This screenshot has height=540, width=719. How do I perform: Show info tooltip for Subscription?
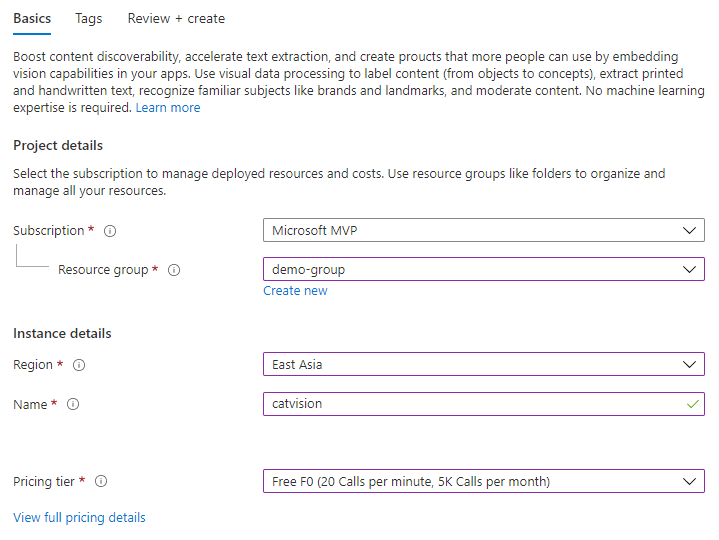(x=110, y=231)
